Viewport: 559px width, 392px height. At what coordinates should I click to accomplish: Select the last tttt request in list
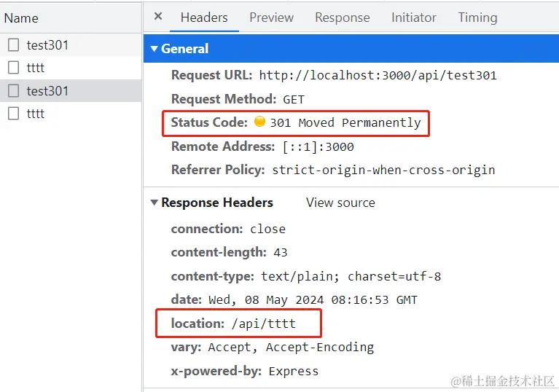[x=36, y=114]
